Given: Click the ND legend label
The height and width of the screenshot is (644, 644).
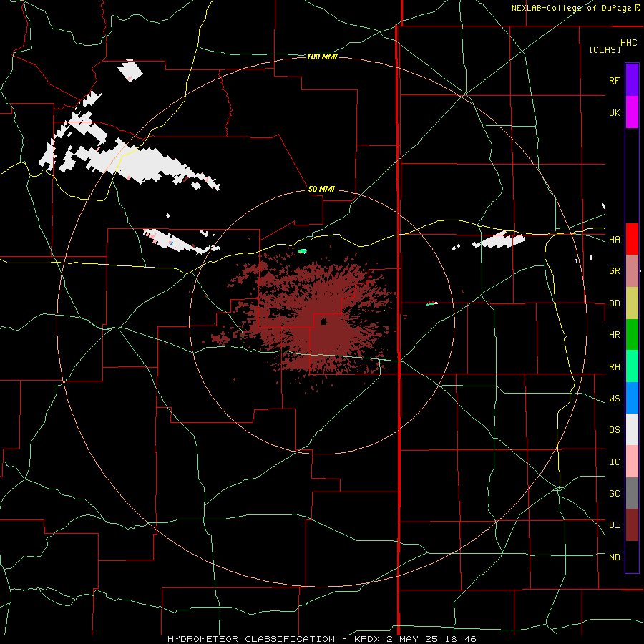Looking at the screenshot, I should coord(615,557).
